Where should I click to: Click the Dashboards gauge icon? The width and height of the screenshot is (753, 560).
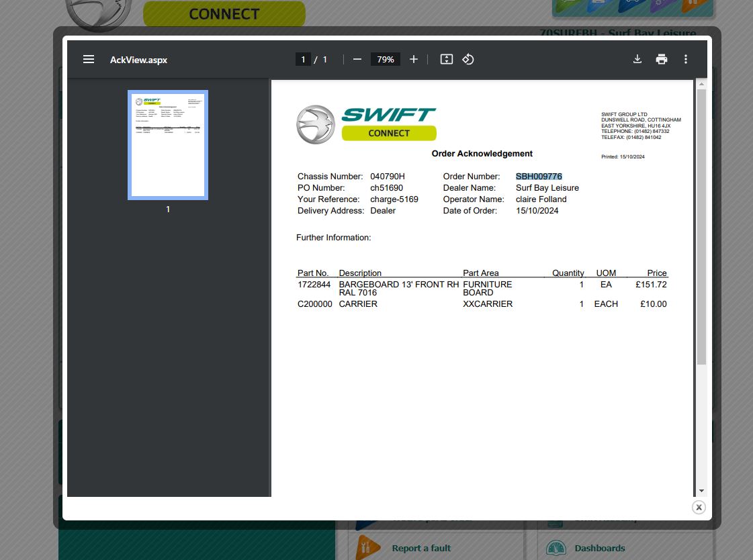click(x=556, y=548)
